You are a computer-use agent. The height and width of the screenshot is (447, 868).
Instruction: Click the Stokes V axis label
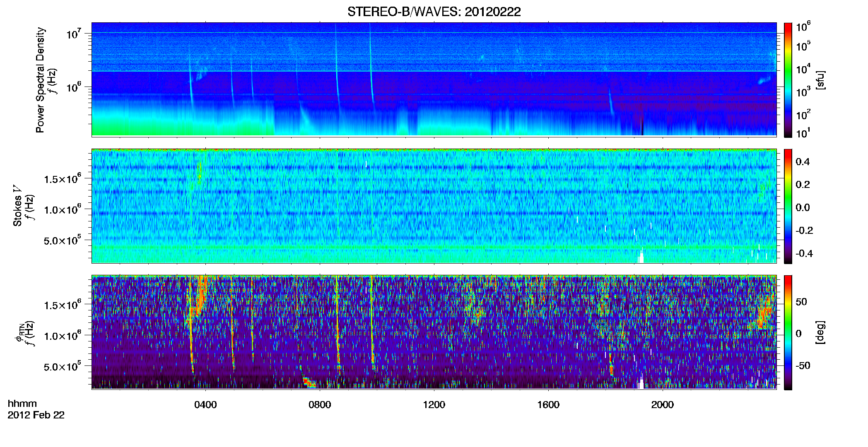[x=17, y=206]
